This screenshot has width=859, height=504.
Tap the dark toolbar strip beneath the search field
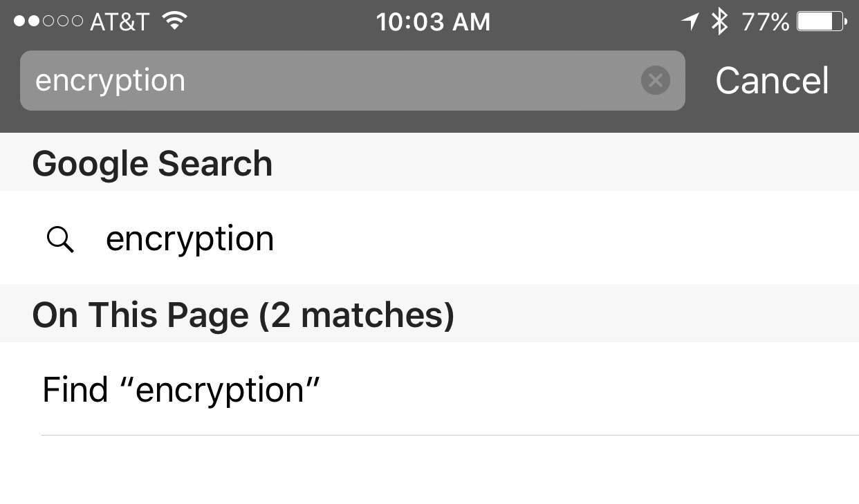coord(429,122)
